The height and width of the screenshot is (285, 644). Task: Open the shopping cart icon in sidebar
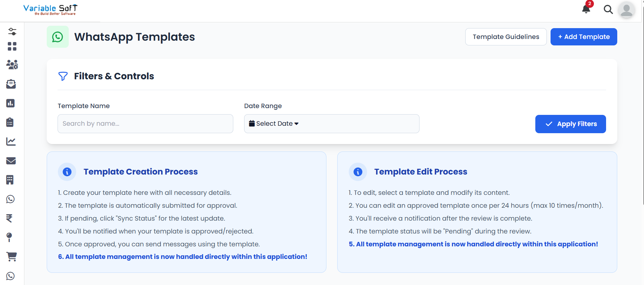coord(12,257)
